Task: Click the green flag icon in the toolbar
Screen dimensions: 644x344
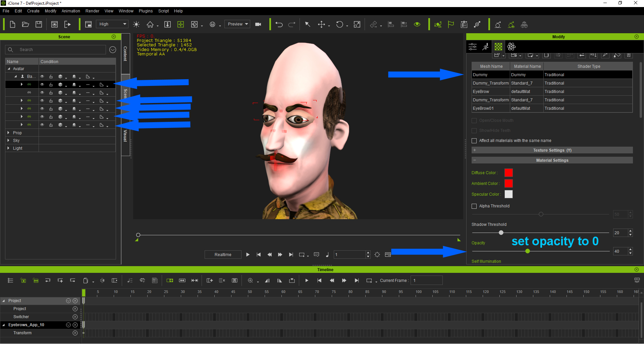Action: 451,24
